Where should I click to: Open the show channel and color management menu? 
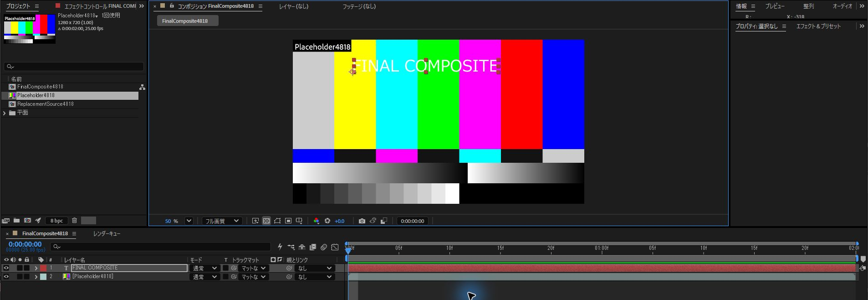click(x=317, y=221)
